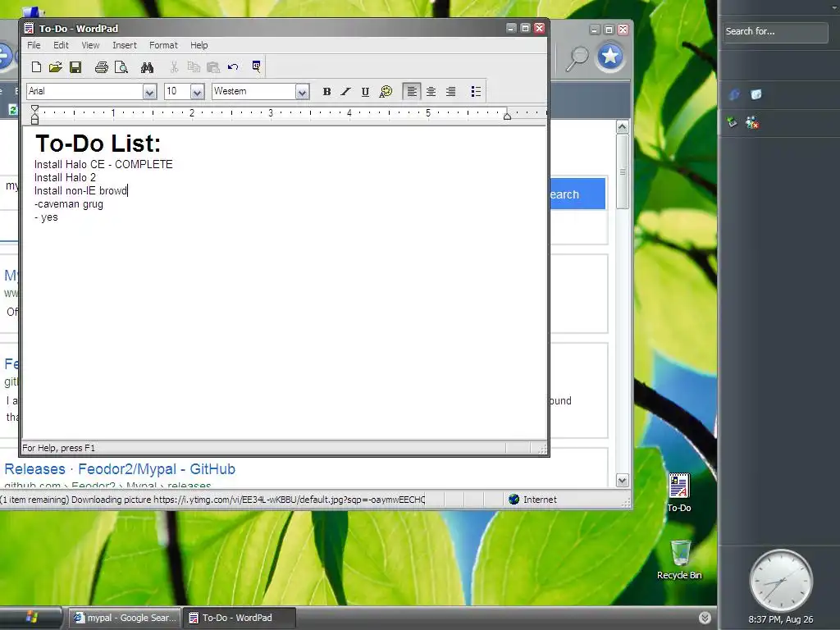Viewport: 840px width, 630px height.
Task: Set Align Left paragraph alignment
Action: pos(412,92)
